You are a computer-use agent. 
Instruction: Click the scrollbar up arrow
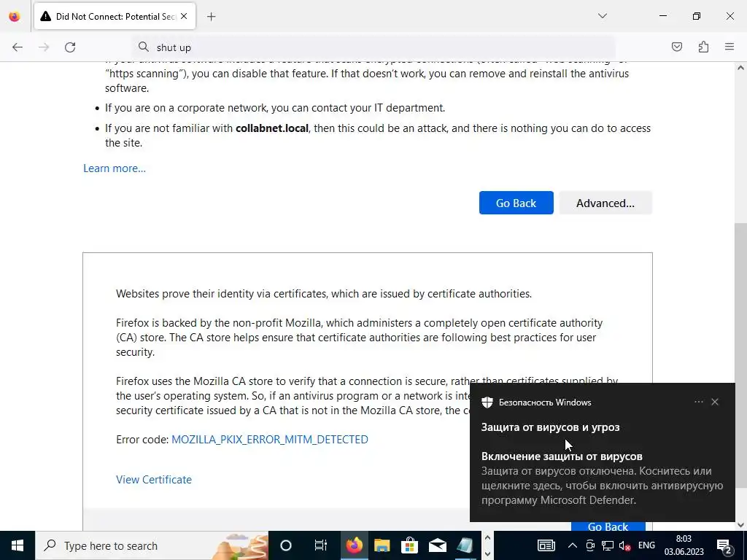(740, 68)
